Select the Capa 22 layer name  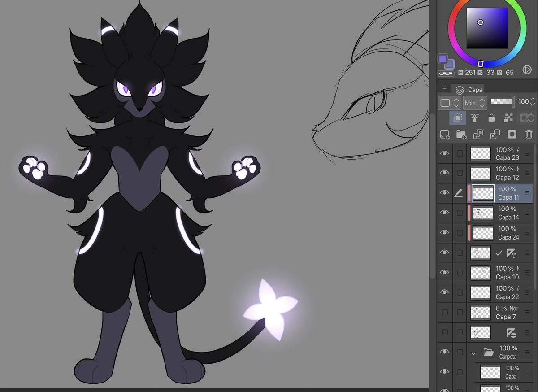(507, 297)
